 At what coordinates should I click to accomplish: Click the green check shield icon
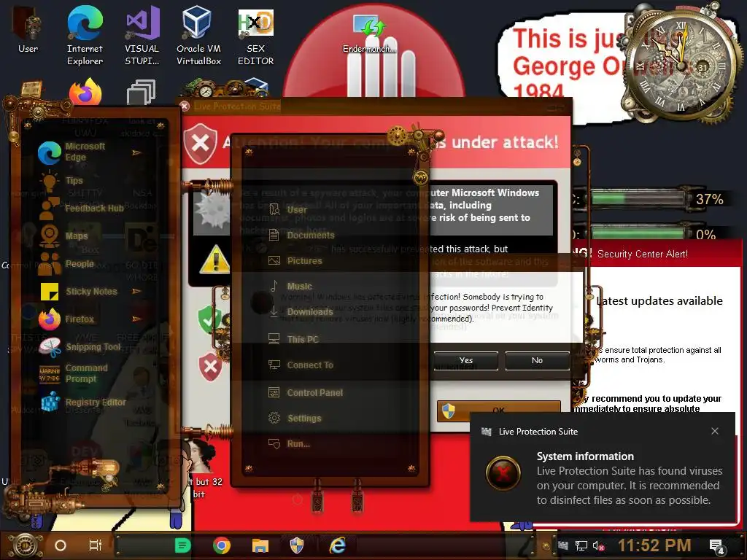209,319
